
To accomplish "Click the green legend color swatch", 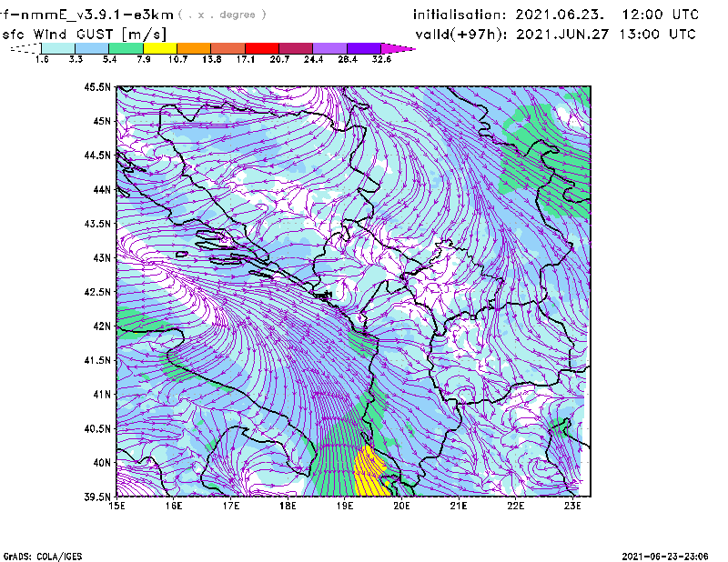I will pyautogui.click(x=126, y=48).
